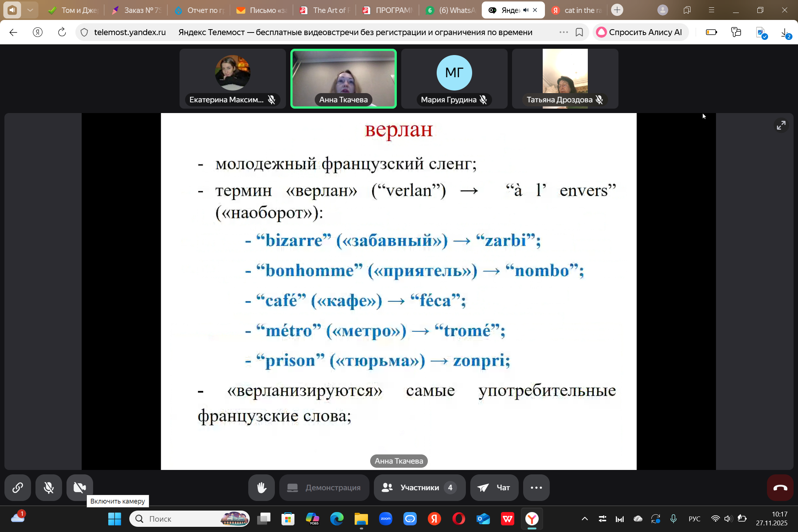Copy meeting link with chain icon
The width and height of the screenshot is (798, 532).
click(x=17, y=488)
